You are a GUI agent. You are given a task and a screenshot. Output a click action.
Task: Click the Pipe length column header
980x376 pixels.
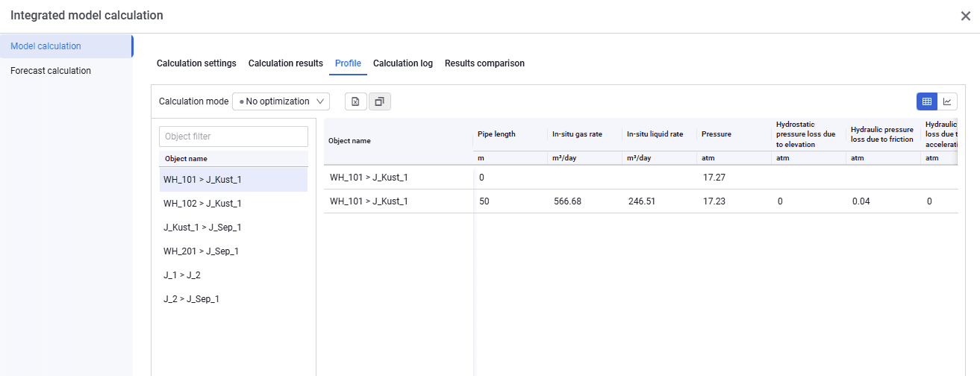tap(511, 134)
